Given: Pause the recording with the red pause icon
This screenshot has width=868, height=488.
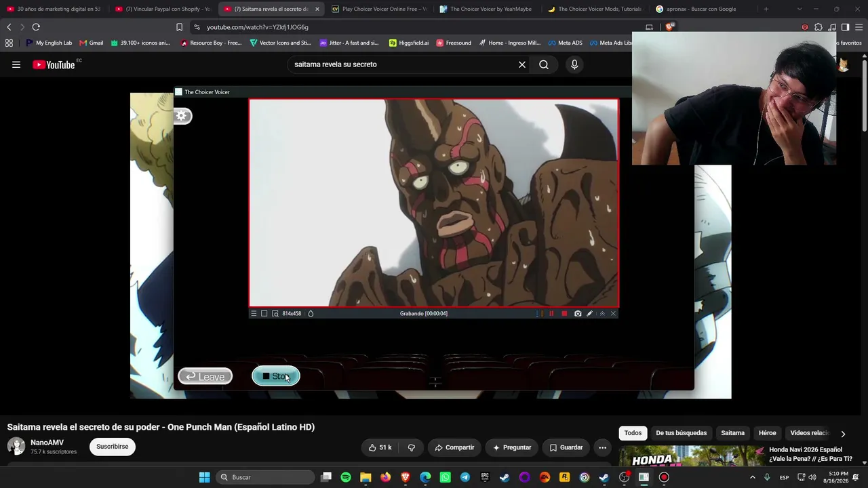Looking at the screenshot, I should point(551,314).
